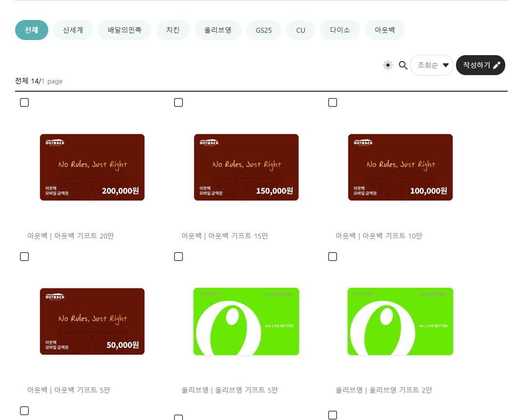Open the settings gear icon
Screen dimensions: 515x420
pos(388,65)
